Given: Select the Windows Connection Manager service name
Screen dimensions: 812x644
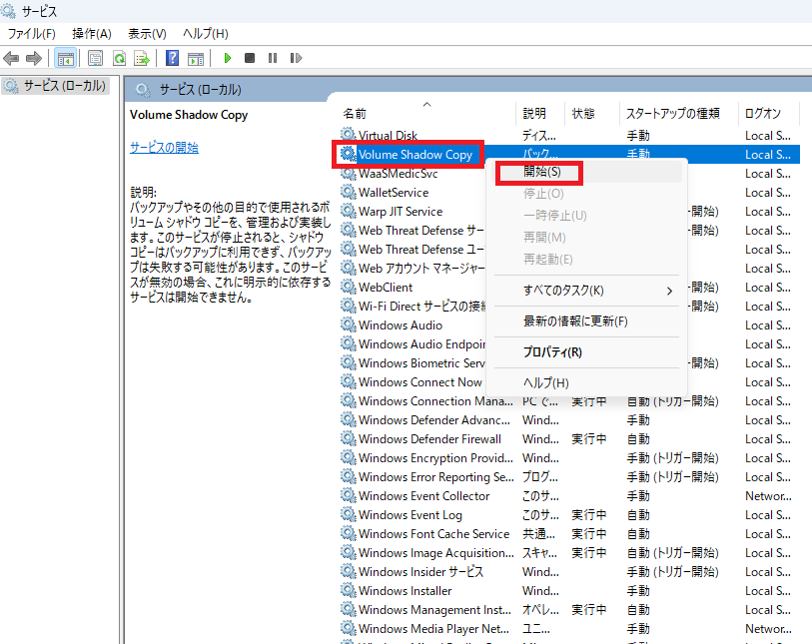Looking at the screenshot, I should 435,401.
